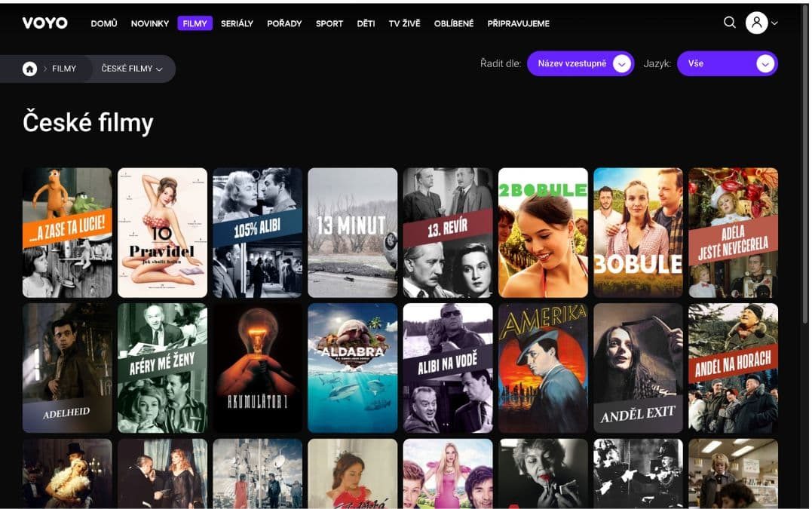Click the VOYO logo
The width and height of the screenshot is (812, 509).
[45, 23]
